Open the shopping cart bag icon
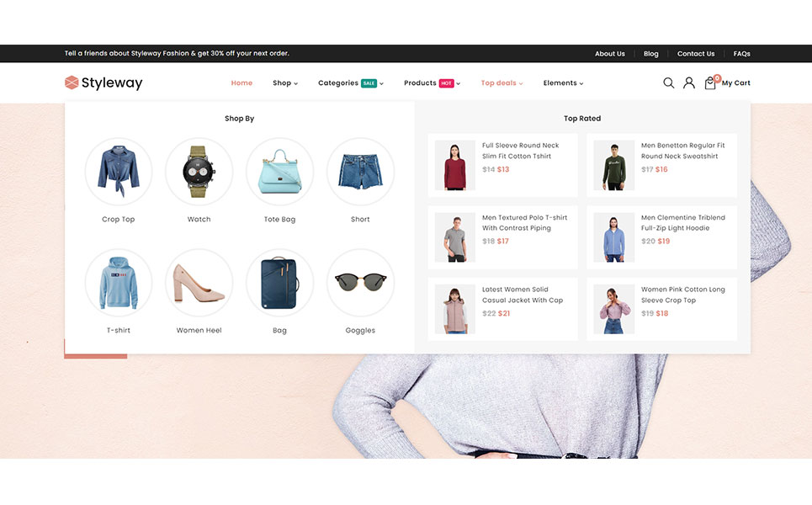Viewport: 812px width, 505px height. (710, 82)
